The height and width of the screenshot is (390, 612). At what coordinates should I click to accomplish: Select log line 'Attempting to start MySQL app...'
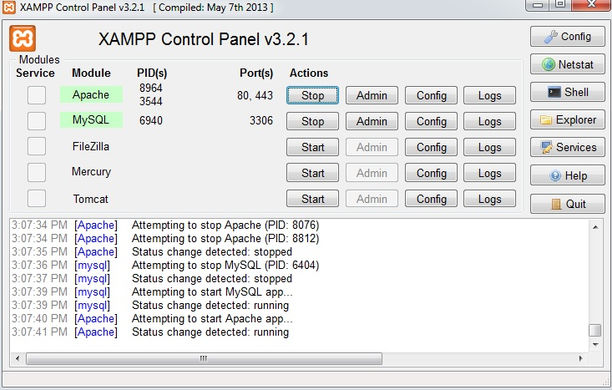[x=212, y=292]
